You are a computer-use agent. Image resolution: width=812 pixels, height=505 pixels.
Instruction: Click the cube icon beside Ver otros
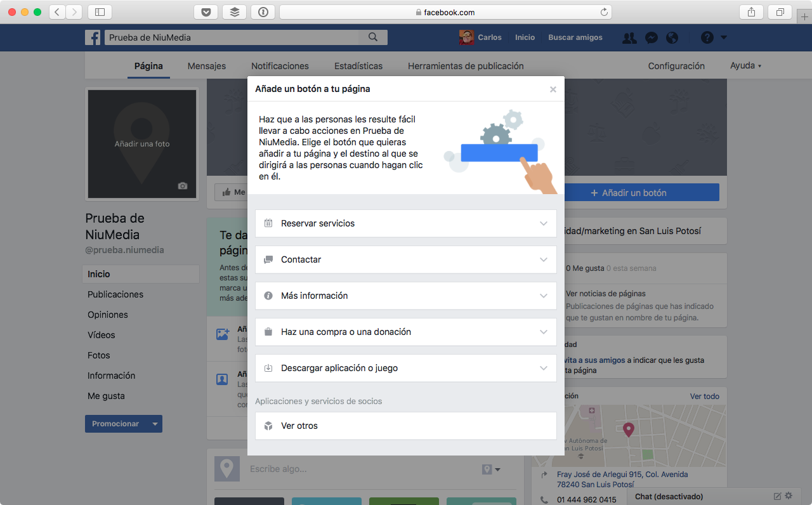coord(268,426)
